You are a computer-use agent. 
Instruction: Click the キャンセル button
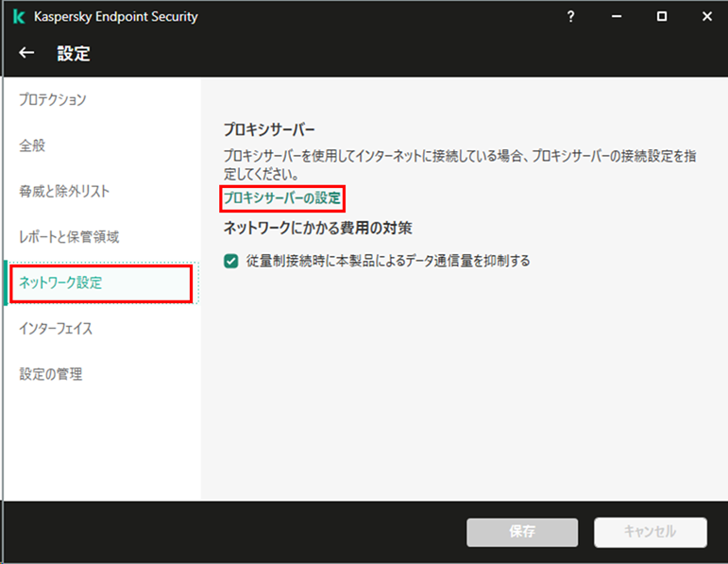pyautogui.click(x=651, y=532)
